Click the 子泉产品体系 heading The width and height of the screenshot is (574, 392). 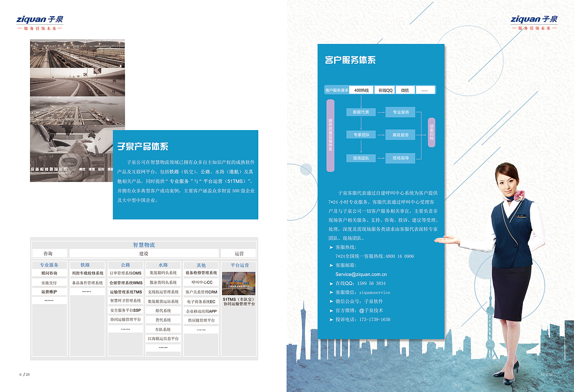[143, 147]
